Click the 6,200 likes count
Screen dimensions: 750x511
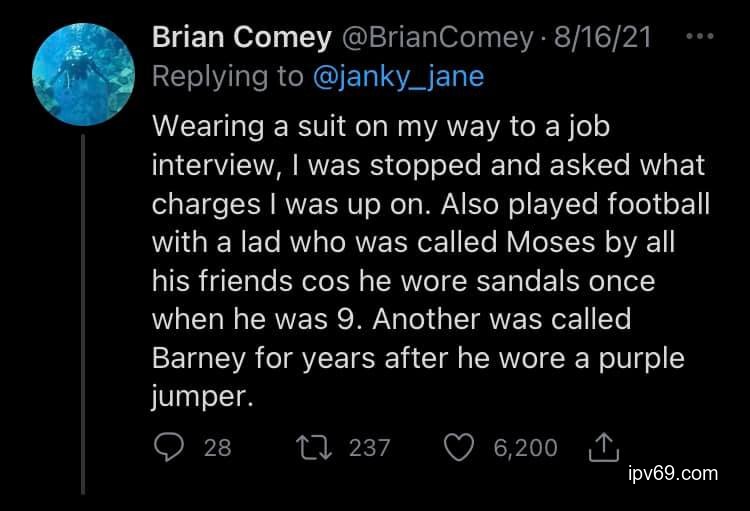[x=526, y=448]
